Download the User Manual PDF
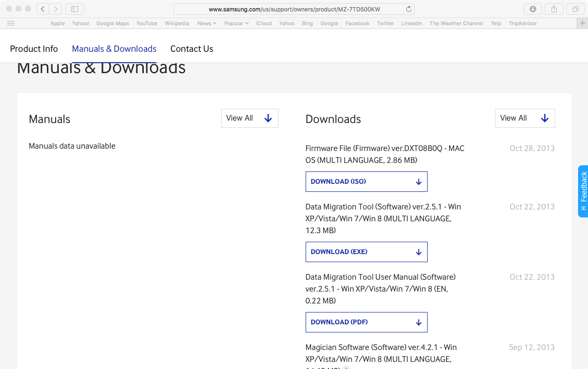This screenshot has width=588, height=369. pyautogui.click(x=366, y=322)
